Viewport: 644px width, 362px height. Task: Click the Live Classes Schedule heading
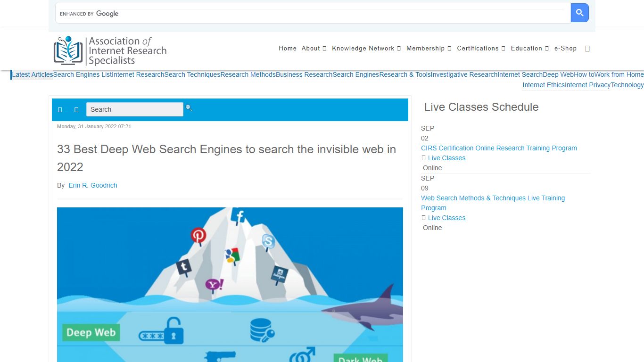[481, 107]
